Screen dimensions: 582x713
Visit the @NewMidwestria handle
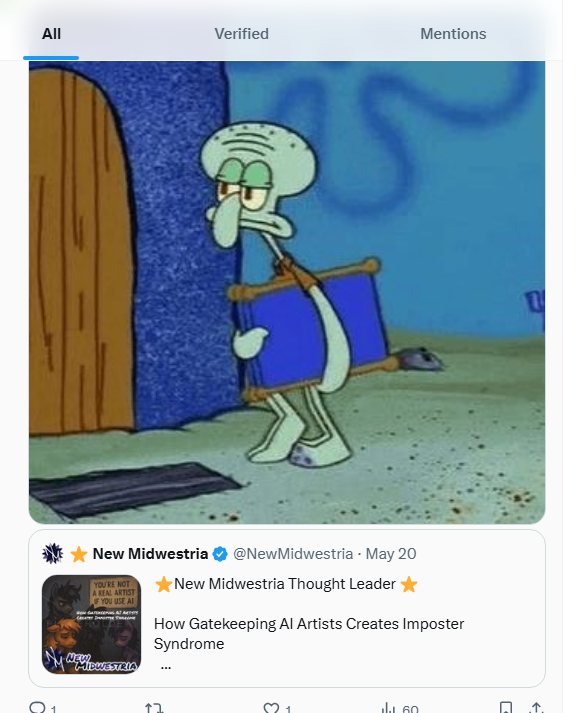click(x=293, y=554)
